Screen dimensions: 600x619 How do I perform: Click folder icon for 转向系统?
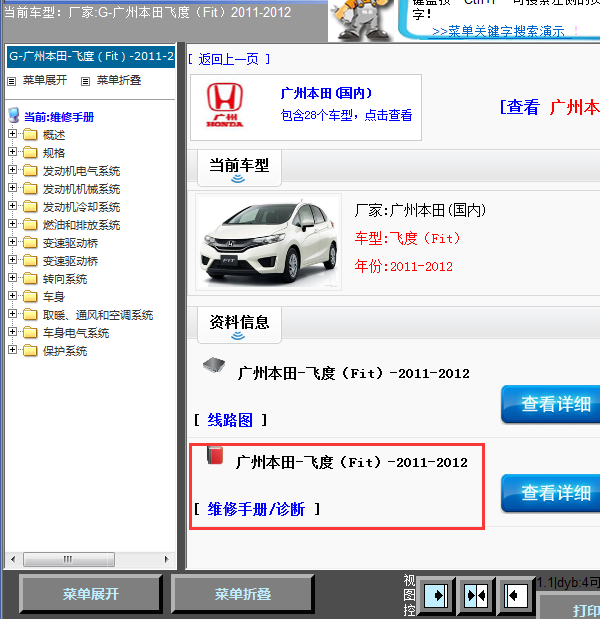[30, 279]
